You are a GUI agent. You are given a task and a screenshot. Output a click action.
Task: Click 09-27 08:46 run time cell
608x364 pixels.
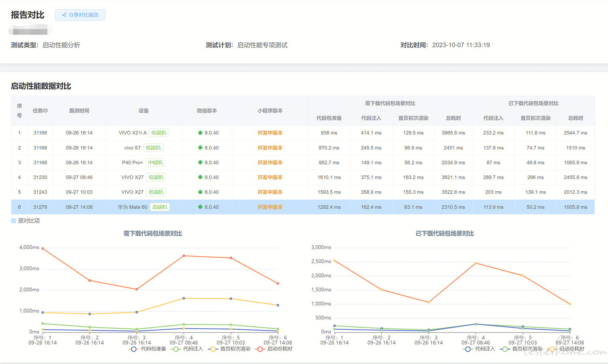79,177
